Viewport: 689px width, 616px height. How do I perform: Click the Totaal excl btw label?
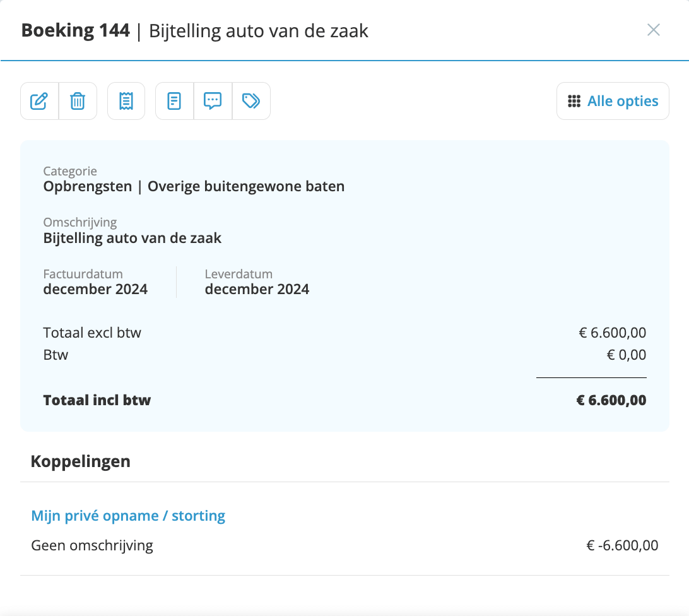[x=92, y=333]
